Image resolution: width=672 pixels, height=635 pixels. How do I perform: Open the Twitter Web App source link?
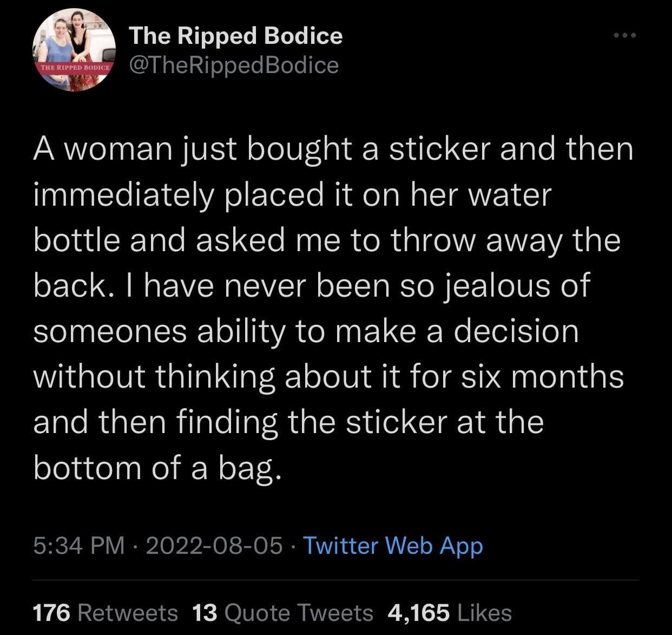click(393, 545)
